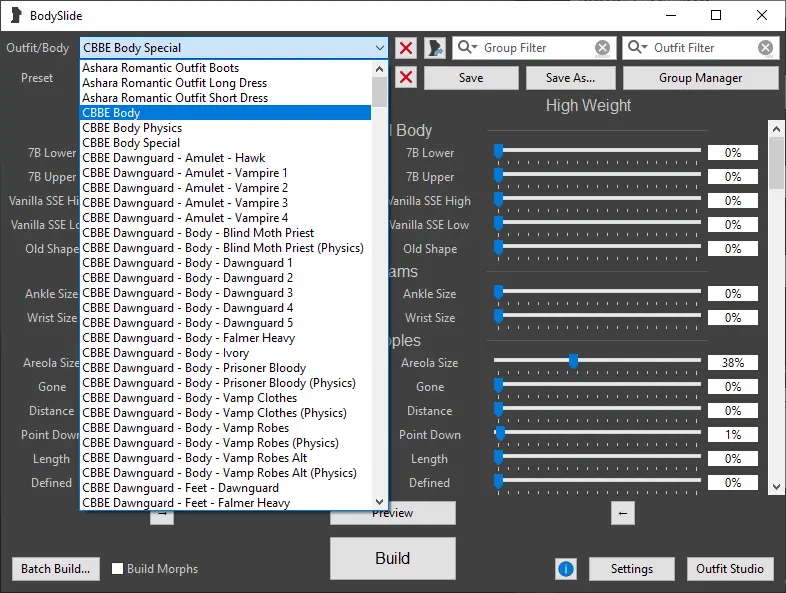Click the outfit list scrollbar thumb
Screen dimensions: 786x593
pos(379,91)
